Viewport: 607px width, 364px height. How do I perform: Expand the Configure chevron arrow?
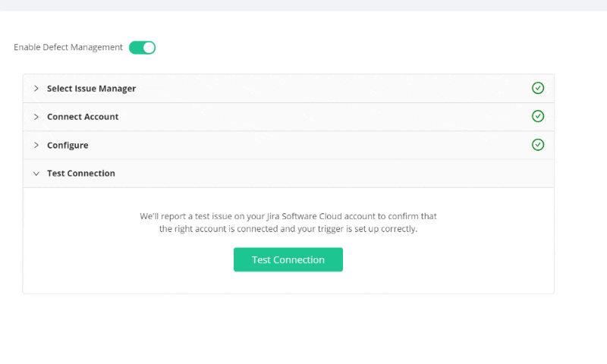pos(36,145)
